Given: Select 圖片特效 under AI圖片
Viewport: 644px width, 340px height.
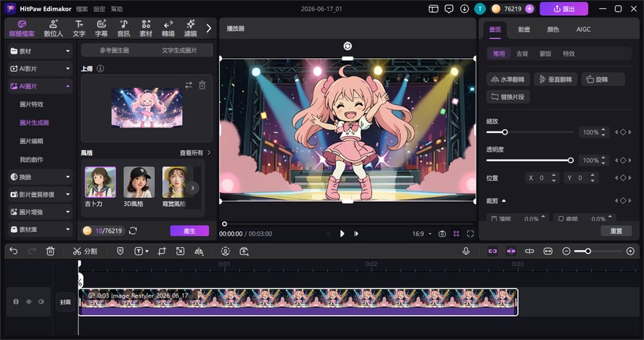Looking at the screenshot, I should [x=32, y=104].
